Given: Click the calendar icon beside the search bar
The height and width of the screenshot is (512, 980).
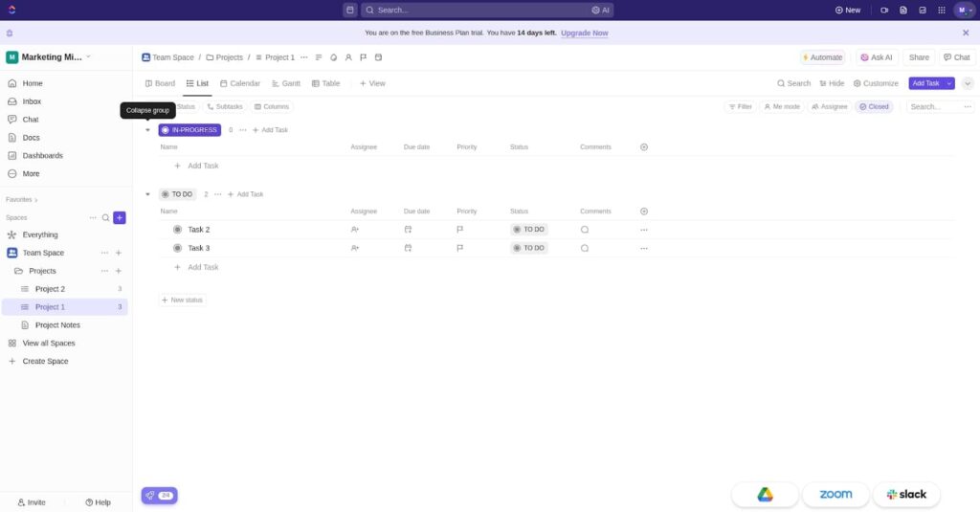Looking at the screenshot, I should click(x=350, y=10).
